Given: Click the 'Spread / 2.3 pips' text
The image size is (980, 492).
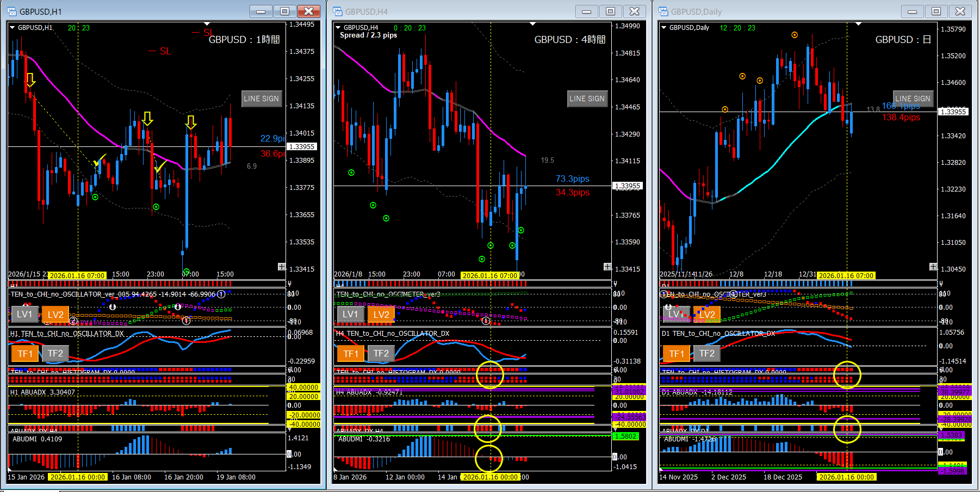Looking at the screenshot, I should click(x=368, y=35).
